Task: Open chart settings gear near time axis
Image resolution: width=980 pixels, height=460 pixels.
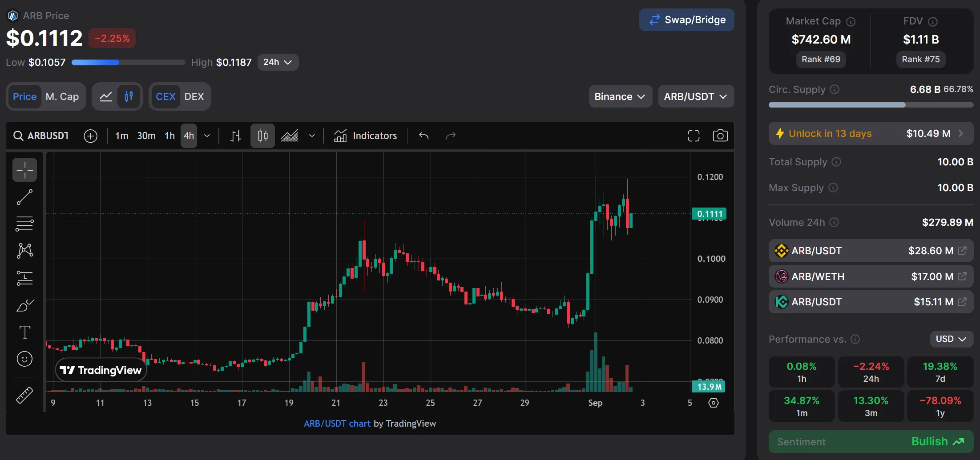Action: pyautogui.click(x=714, y=403)
